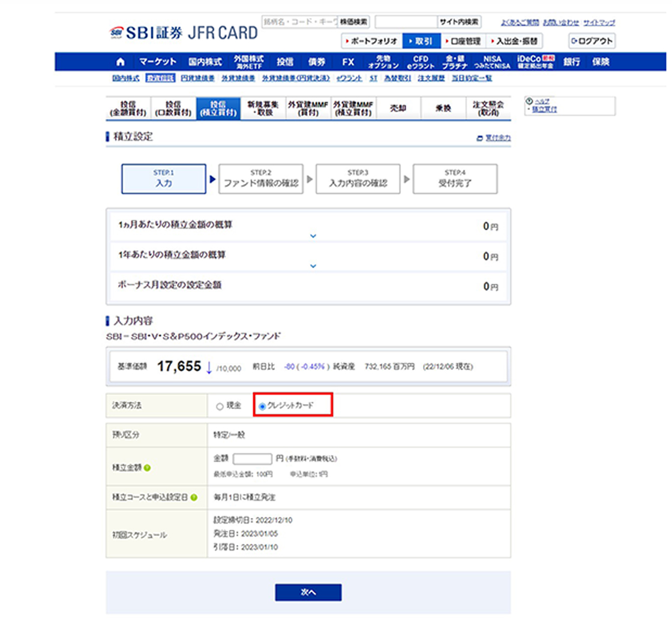Image resolution: width=672 pixels, height=644 pixels.
Task: Click the 次へ button
Action: (308, 592)
